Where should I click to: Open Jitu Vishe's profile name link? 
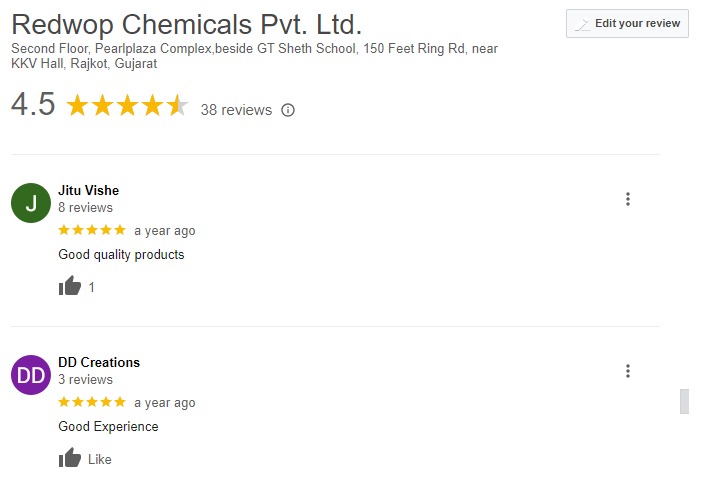point(88,190)
